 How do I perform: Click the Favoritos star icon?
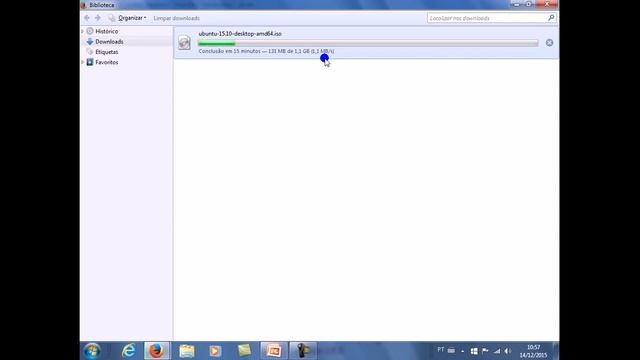(90, 62)
